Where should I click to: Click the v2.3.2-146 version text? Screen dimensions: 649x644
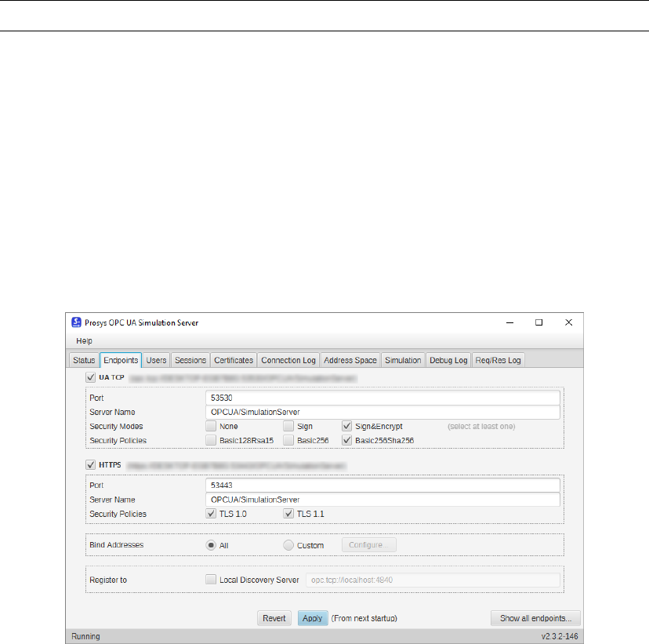pyautogui.click(x=560, y=636)
